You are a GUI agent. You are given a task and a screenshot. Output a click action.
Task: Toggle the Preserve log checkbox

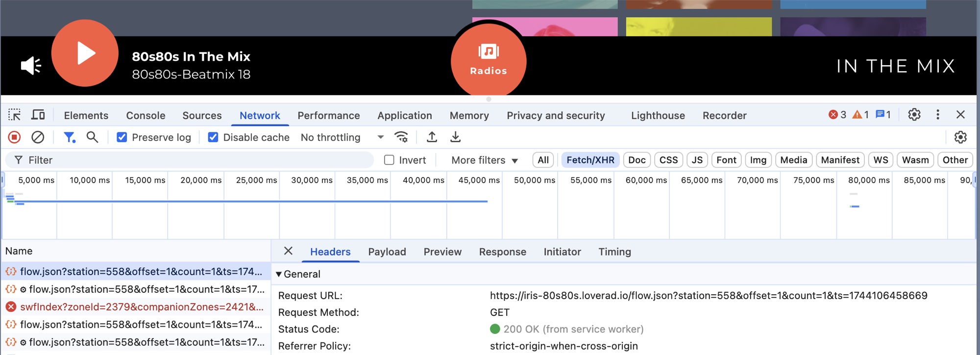click(x=122, y=137)
